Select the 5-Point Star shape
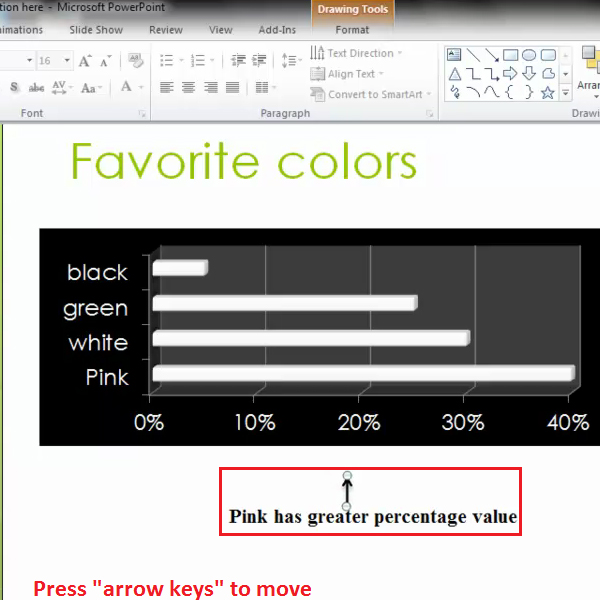This screenshot has width=600, height=600. point(548,92)
